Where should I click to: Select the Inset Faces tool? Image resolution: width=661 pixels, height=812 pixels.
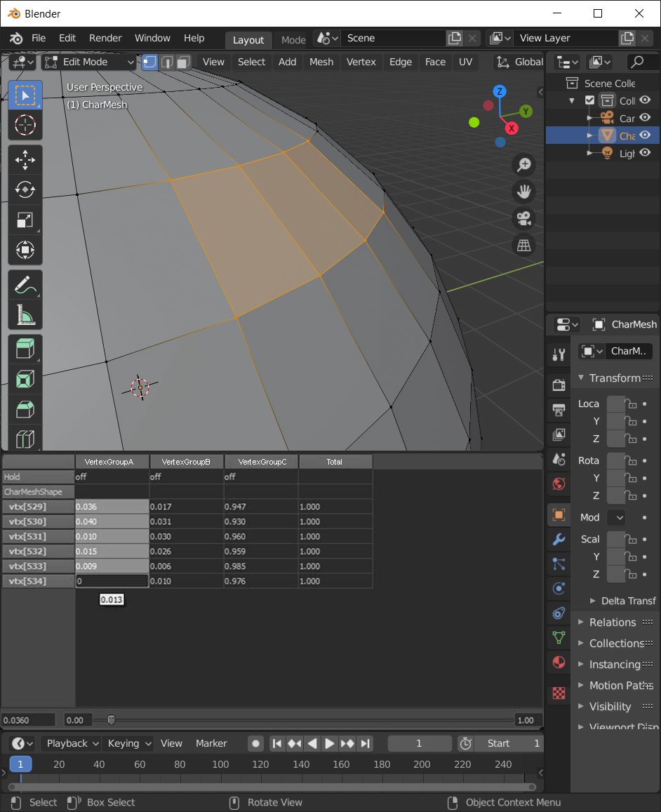tap(25, 379)
